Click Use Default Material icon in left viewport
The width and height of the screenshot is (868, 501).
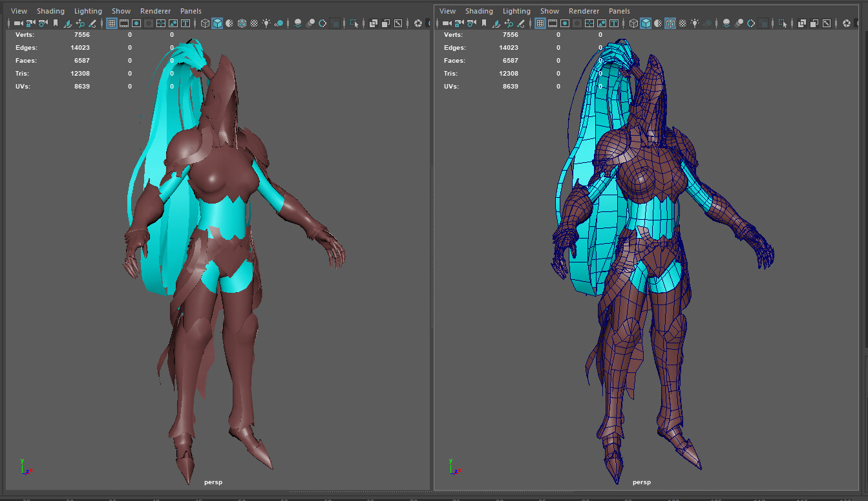(229, 23)
